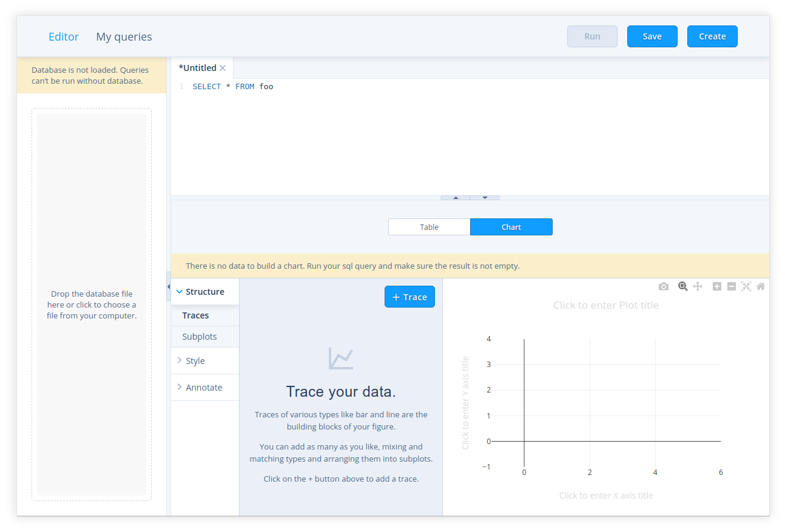Reset axes with the home icon

[x=761, y=286]
